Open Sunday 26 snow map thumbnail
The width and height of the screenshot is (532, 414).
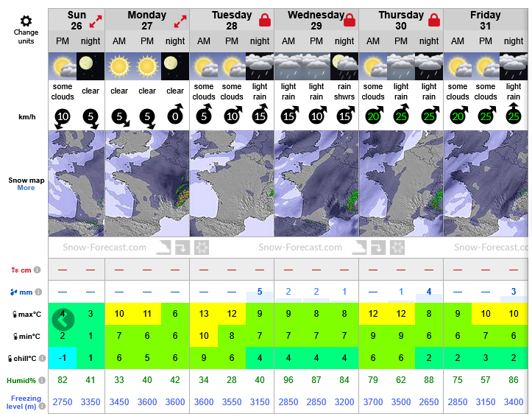(77, 183)
